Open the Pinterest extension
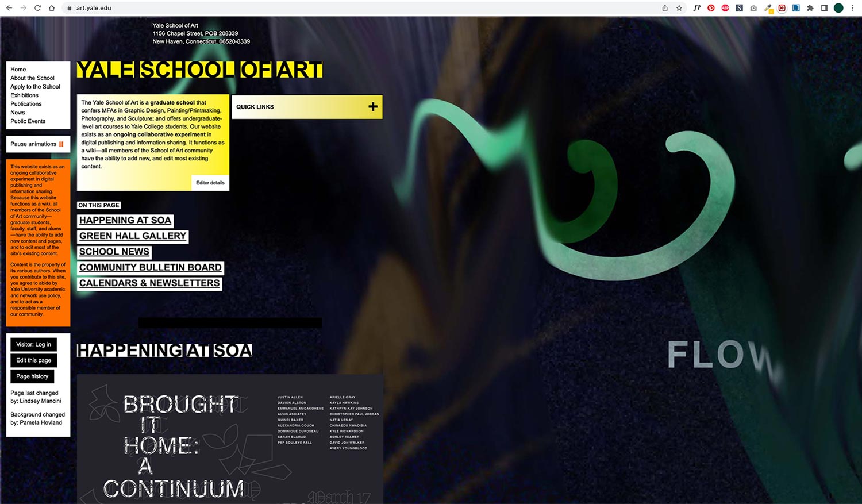Screen dimensions: 862x504 point(711,8)
